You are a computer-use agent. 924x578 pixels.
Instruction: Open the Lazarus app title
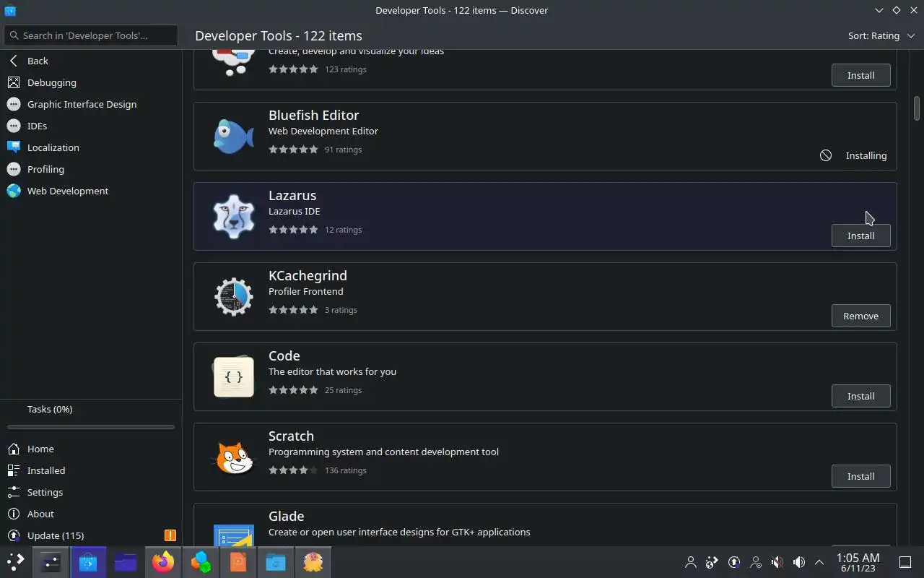click(x=292, y=195)
